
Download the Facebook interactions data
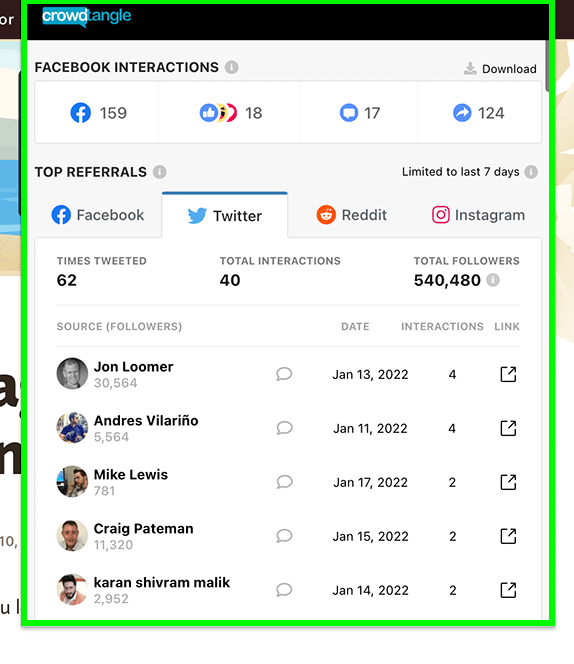[x=500, y=69]
